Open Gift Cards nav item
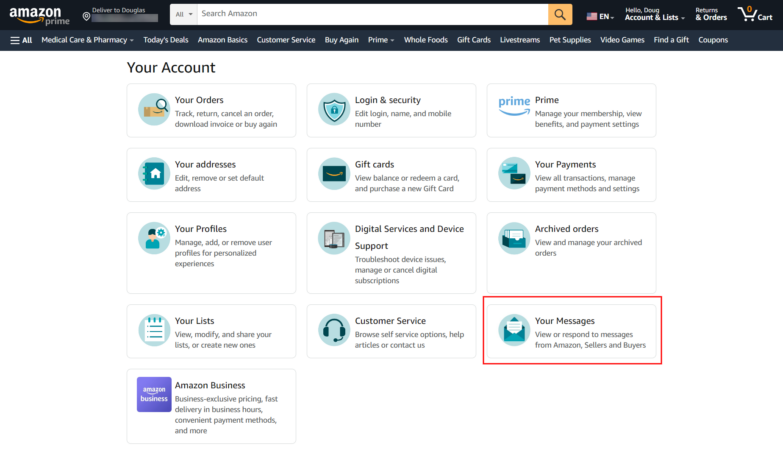Image resolution: width=783 pixels, height=457 pixels. click(x=473, y=40)
